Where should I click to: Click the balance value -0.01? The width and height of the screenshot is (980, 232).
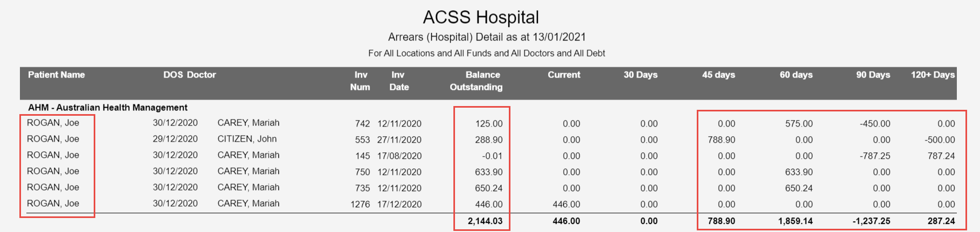click(492, 156)
